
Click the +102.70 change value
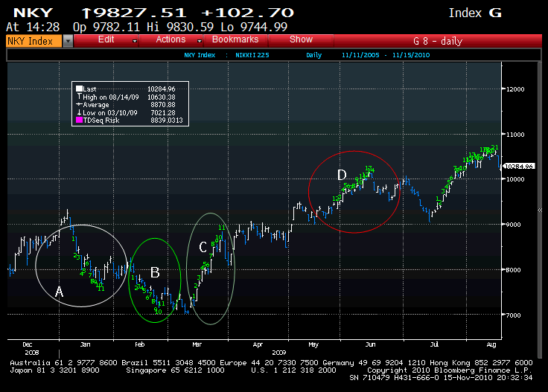click(x=247, y=13)
